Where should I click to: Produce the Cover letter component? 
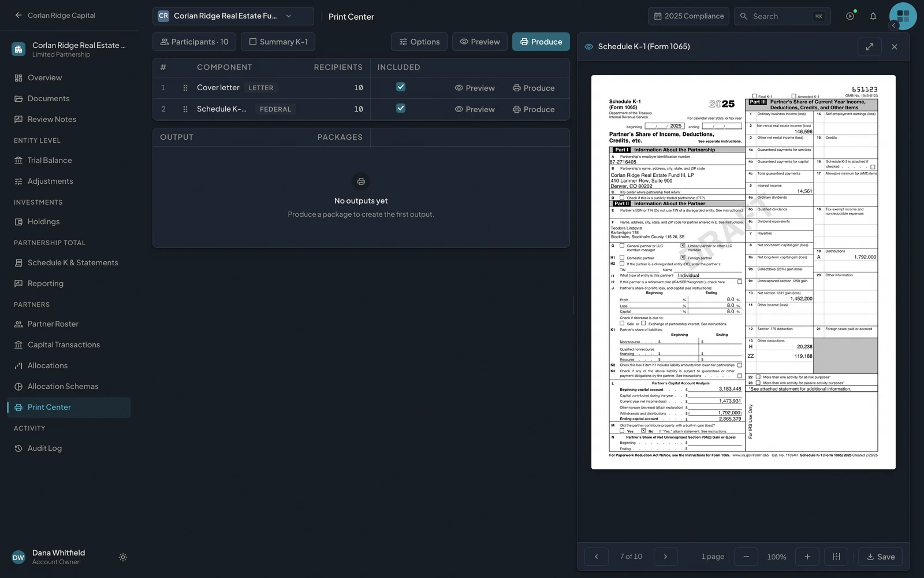[x=534, y=88]
